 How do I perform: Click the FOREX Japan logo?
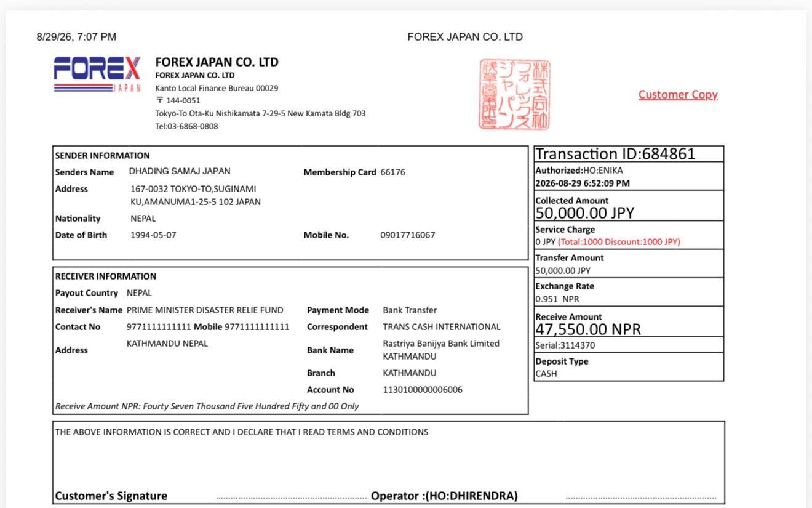pyautogui.click(x=97, y=75)
